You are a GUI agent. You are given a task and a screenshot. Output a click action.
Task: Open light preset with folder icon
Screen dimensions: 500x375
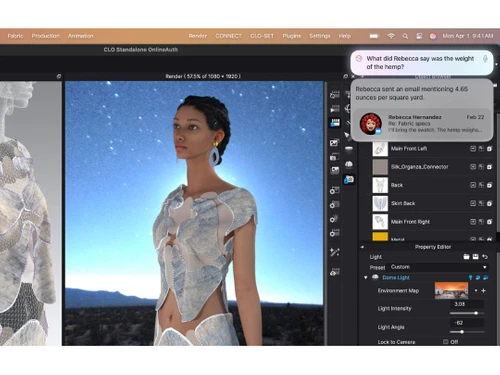click(466, 256)
